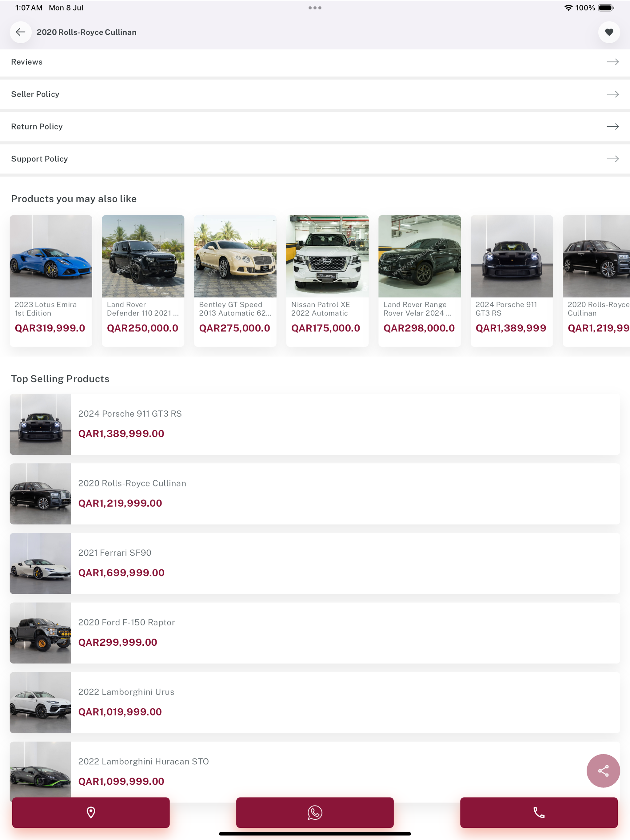Call seller with phone button

[539, 812]
